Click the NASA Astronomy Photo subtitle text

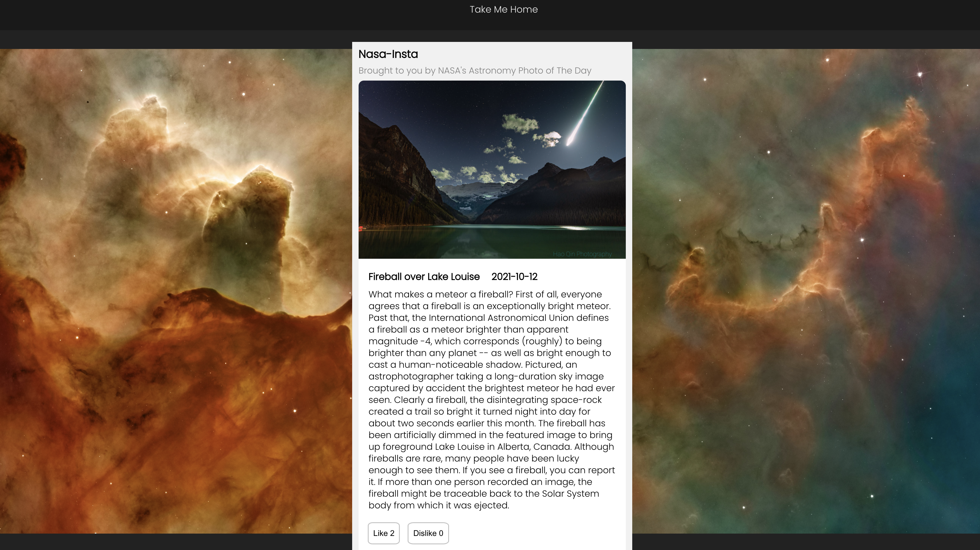[x=475, y=70]
